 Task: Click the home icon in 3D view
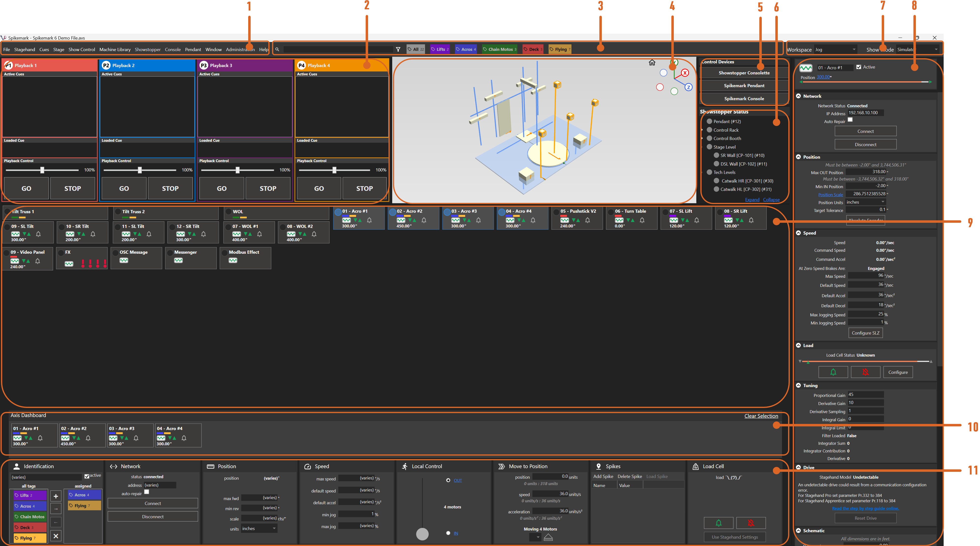coord(652,63)
